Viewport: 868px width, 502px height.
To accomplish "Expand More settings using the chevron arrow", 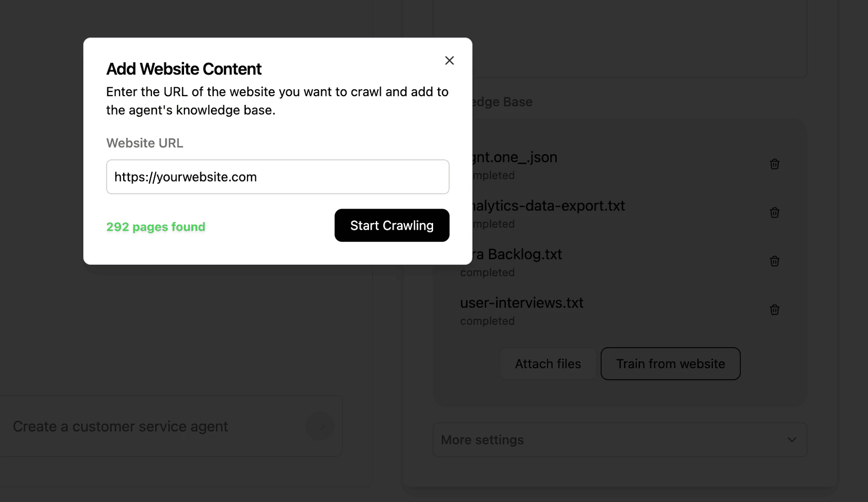I will coord(792,440).
